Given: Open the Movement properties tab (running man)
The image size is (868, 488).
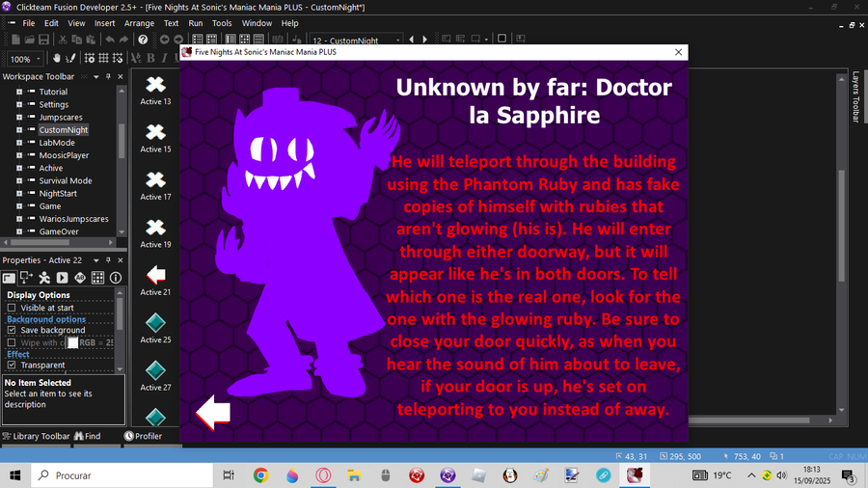Looking at the screenshot, I should point(44,278).
